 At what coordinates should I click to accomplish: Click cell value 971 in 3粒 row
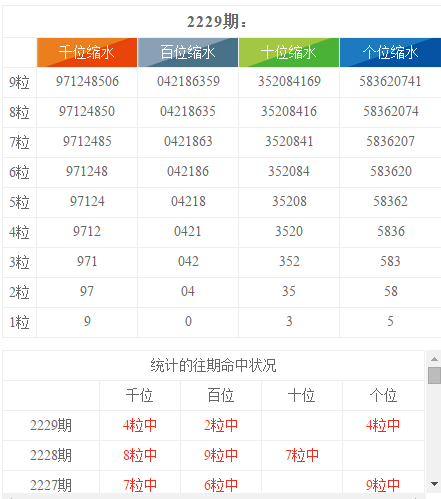(87, 261)
